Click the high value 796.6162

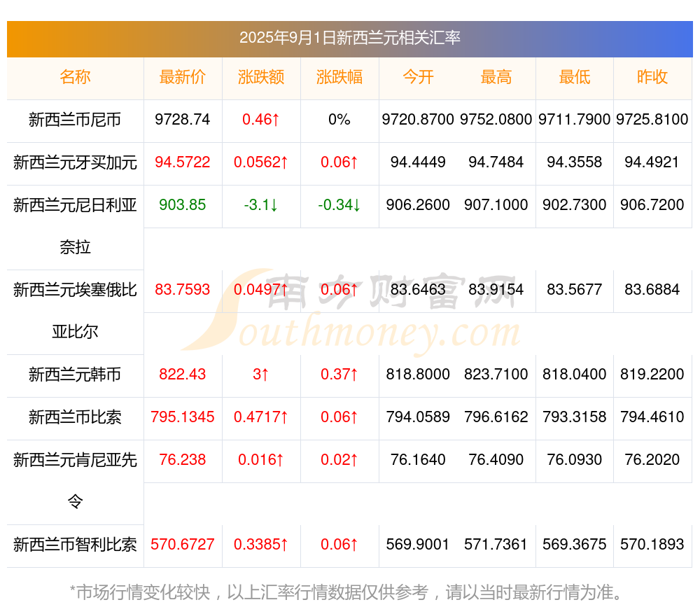[496, 417]
